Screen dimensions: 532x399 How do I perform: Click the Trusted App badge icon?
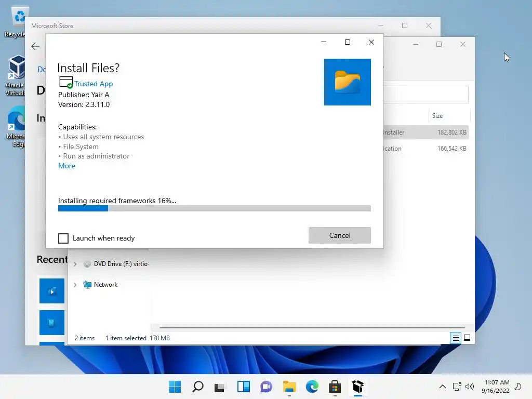66,83
